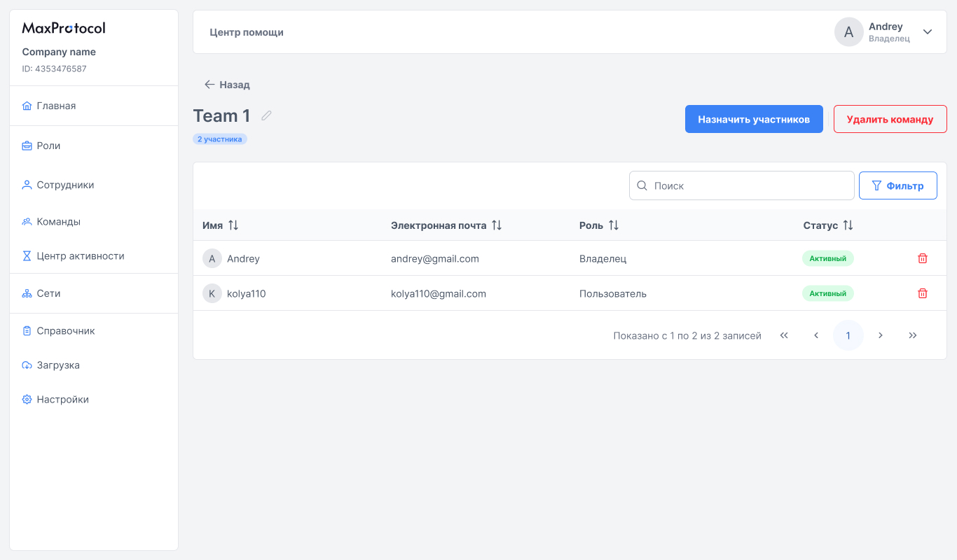The height and width of the screenshot is (560, 957).
Task: Click Andrey's row avatar circle
Action: pyautogui.click(x=212, y=258)
